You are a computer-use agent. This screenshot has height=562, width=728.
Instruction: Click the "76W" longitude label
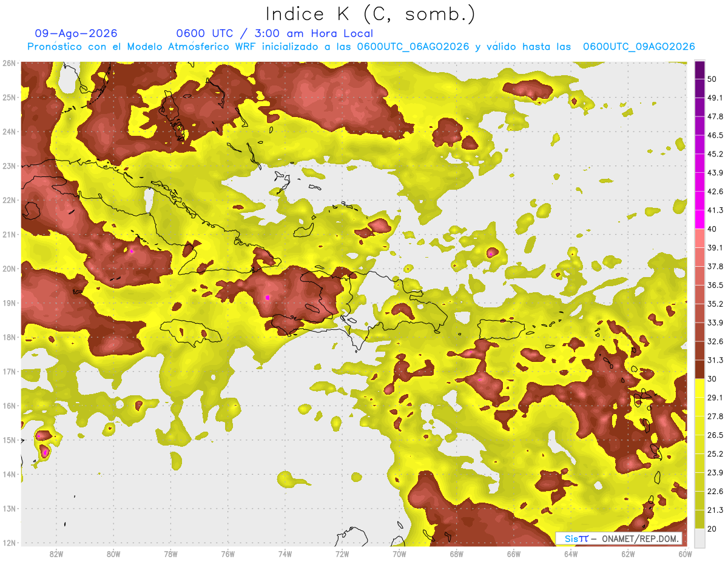click(x=227, y=554)
